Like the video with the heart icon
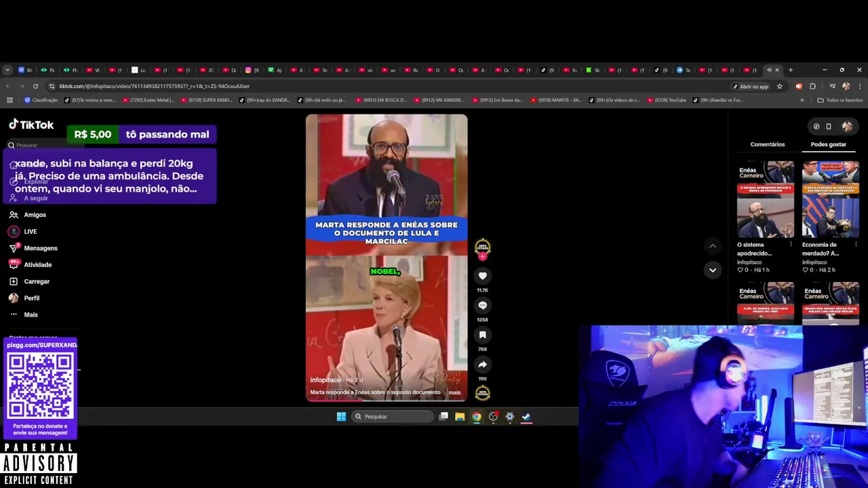This screenshot has width=868, height=488. pyautogui.click(x=482, y=276)
